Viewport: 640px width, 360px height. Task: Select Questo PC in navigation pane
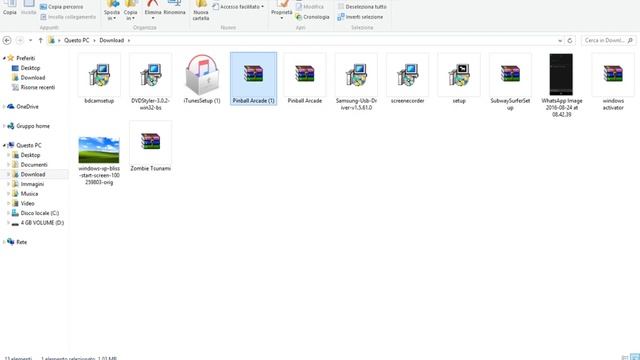29,145
